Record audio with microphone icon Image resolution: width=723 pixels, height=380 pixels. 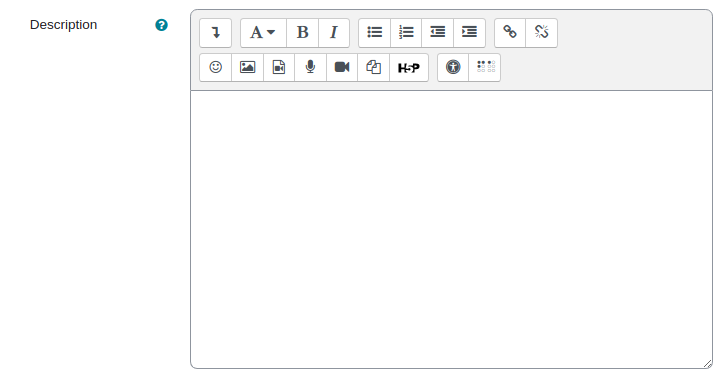[310, 67]
